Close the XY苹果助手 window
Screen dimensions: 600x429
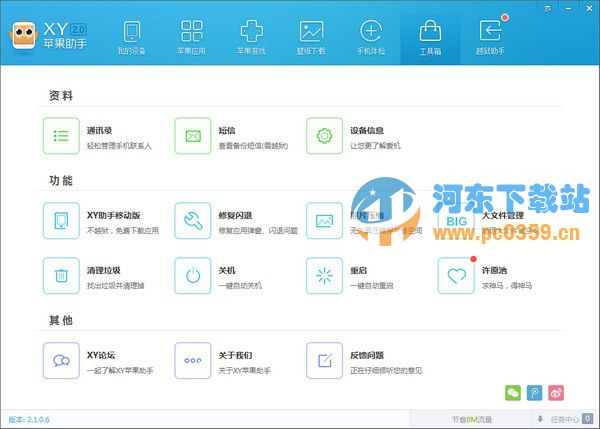pyautogui.click(x=589, y=8)
